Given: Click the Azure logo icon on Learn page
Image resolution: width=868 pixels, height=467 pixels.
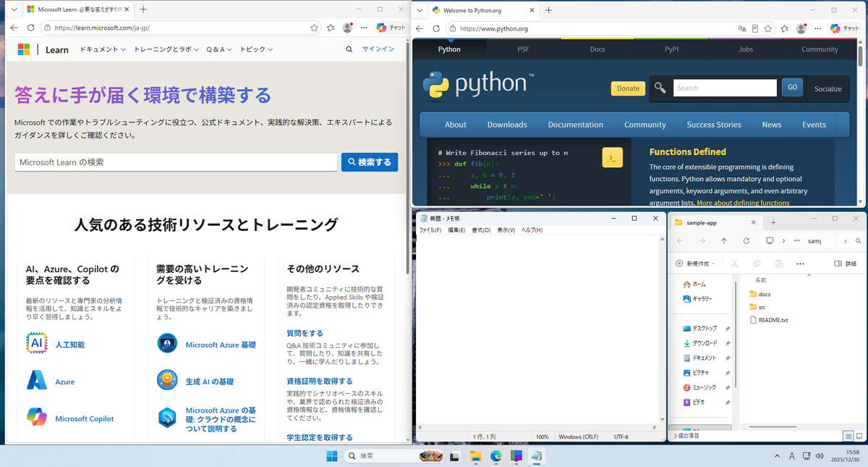Looking at the screenshot, I should 37,381.
